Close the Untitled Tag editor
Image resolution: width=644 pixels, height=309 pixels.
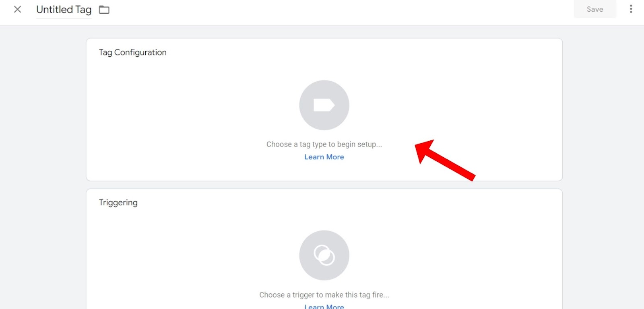[x=17, y=9]
